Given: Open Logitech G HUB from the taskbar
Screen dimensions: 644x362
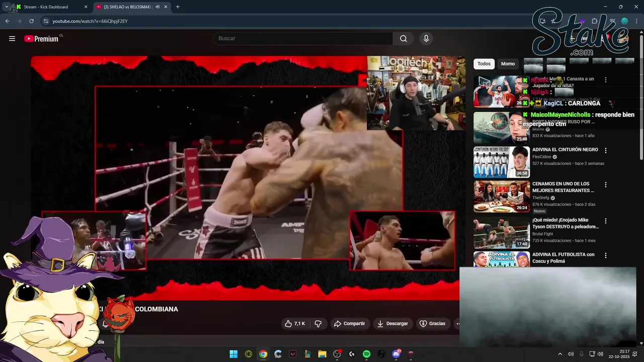Looking at the screenshot, I should click(x=352, y=354).
